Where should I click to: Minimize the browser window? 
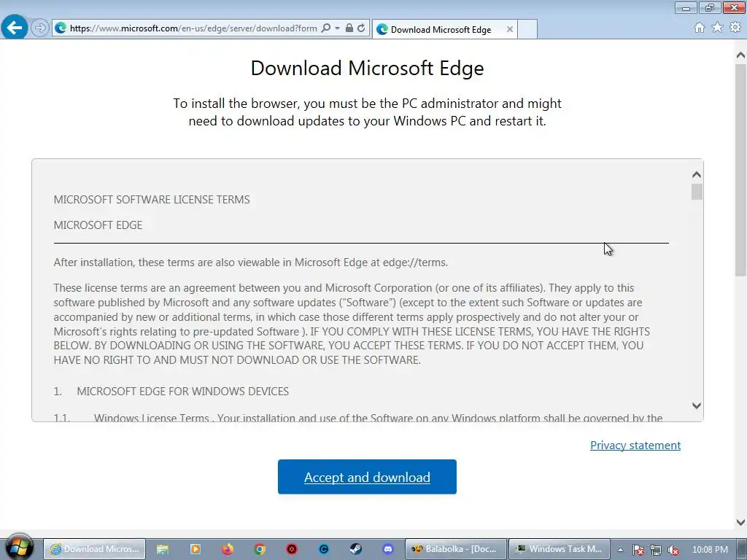[x=686, y=7]
